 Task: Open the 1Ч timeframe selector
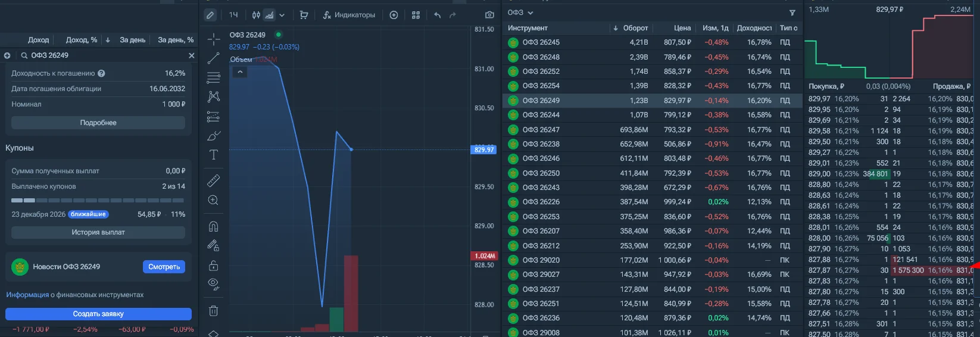[x=233, y=15]
